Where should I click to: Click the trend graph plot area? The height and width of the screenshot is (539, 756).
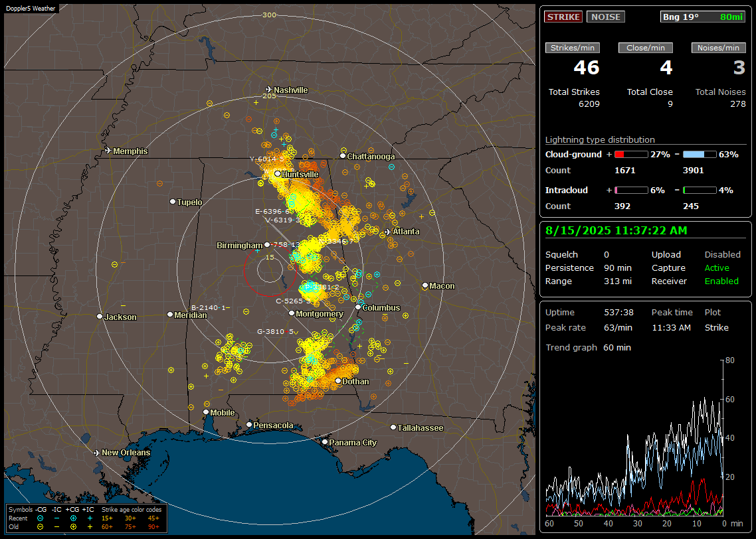pos(634,437)
